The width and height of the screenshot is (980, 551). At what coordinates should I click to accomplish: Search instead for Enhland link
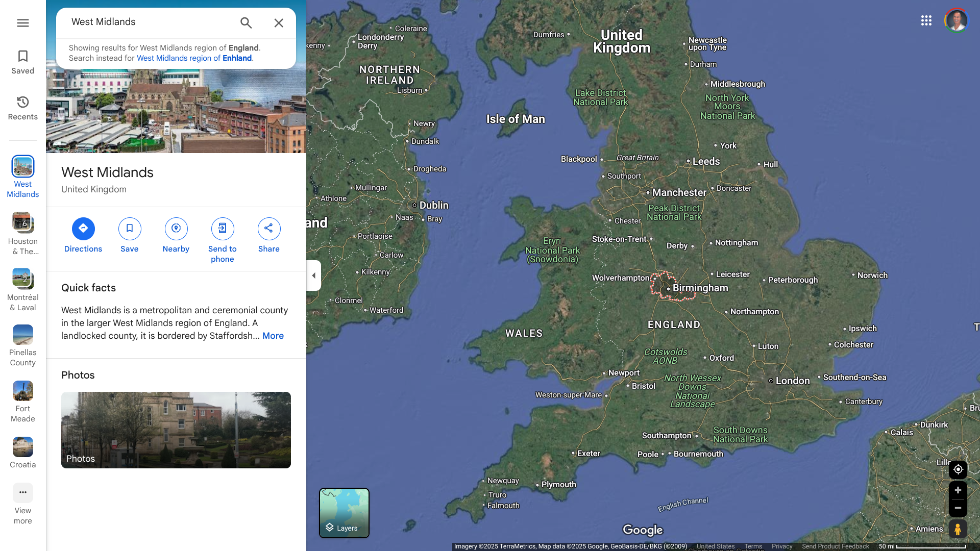point(194,58)
